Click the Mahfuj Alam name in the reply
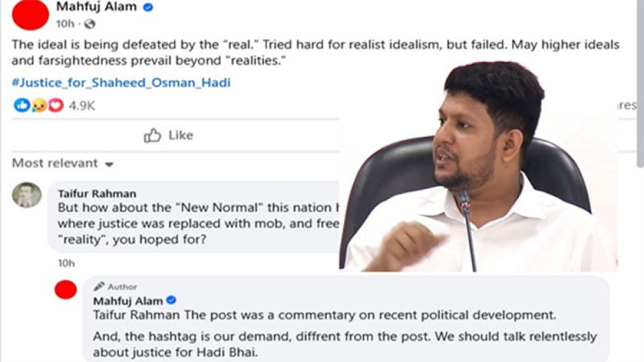The width and height of the screenshot is (644, 362). click(128, 301)
